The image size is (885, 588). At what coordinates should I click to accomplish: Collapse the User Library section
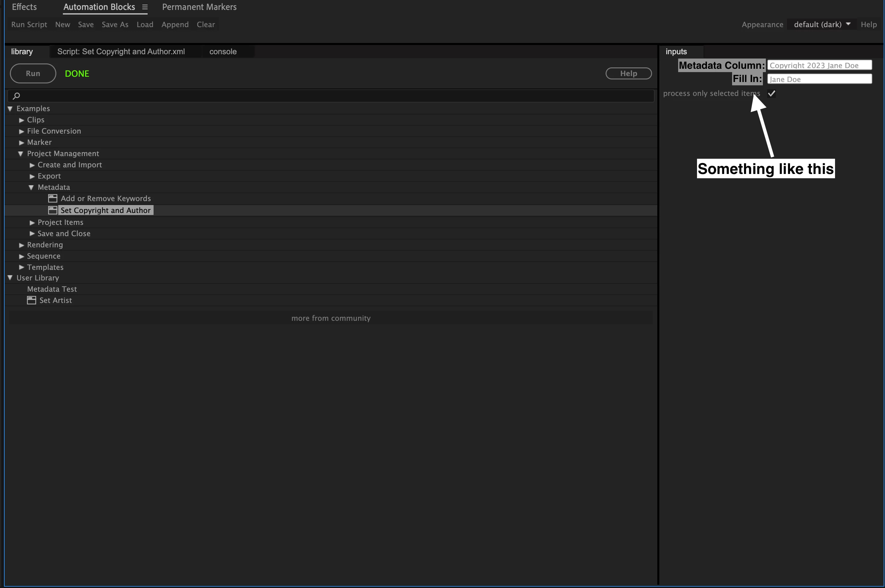(x=10, y=278)
